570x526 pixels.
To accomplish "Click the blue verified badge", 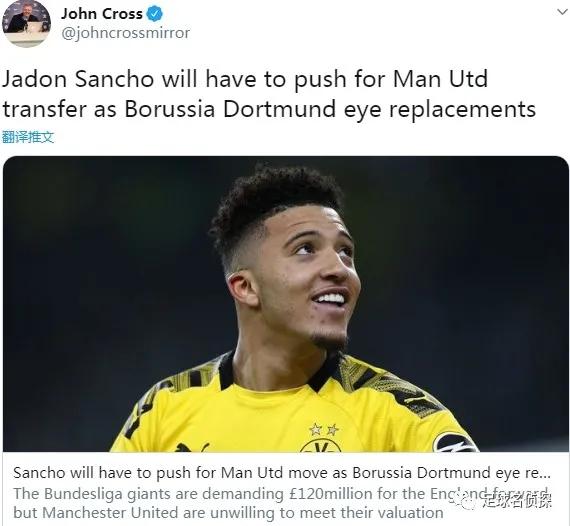I will click(154, 14).
